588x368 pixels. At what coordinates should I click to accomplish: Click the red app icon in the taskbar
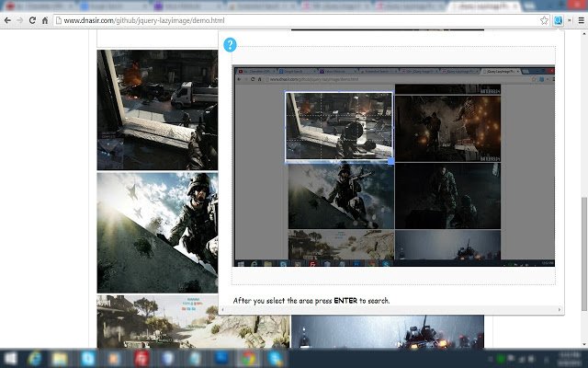[x=141, y=359]
